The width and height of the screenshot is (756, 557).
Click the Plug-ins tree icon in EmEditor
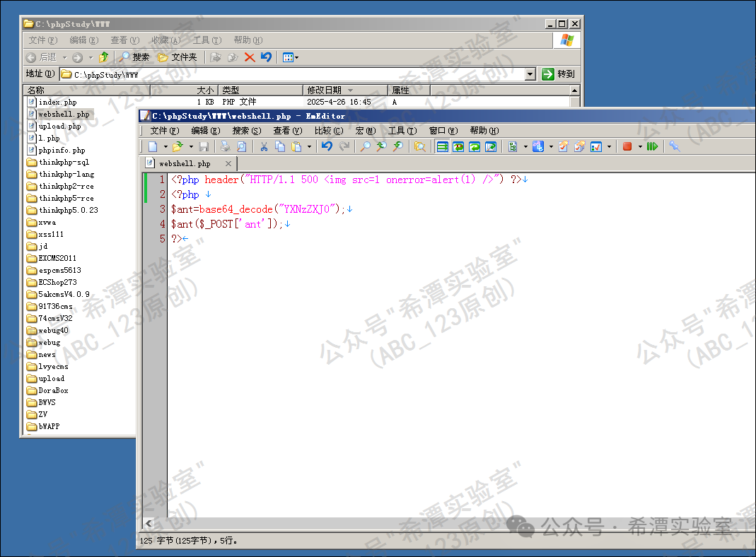point(513,146)
